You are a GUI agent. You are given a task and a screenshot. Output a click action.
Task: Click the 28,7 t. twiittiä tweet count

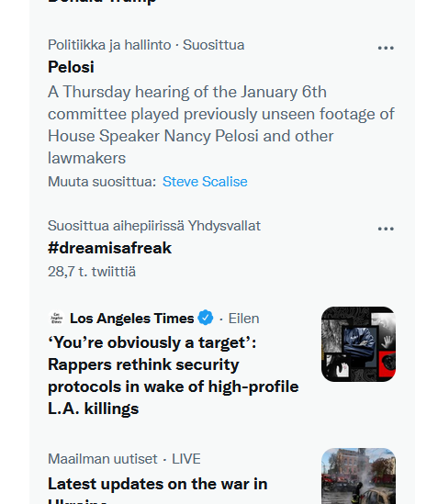coord(92,272)
